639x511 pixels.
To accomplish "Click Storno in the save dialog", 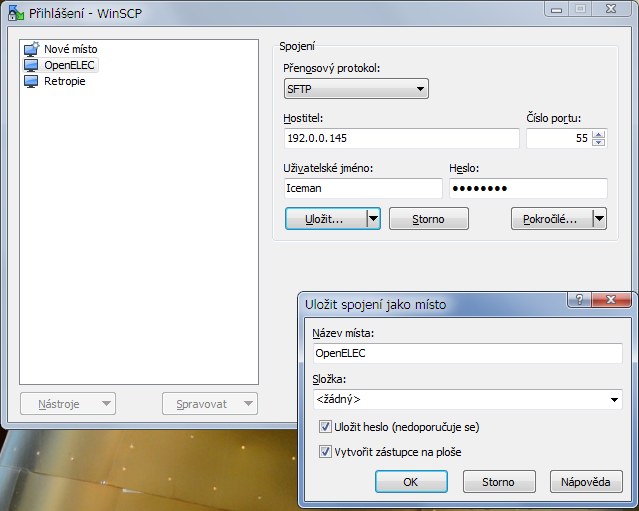I will coord(499,482).
